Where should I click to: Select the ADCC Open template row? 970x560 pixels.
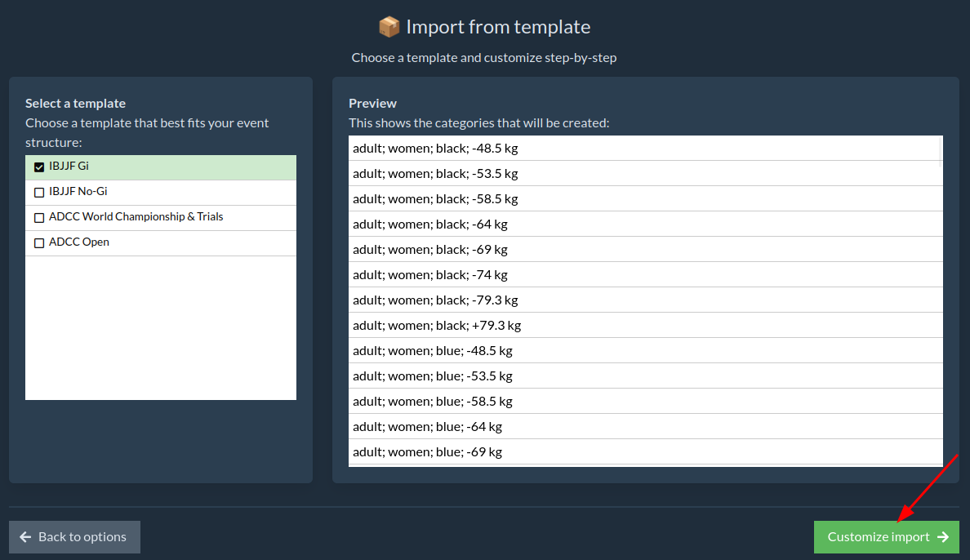coord(161,242)
